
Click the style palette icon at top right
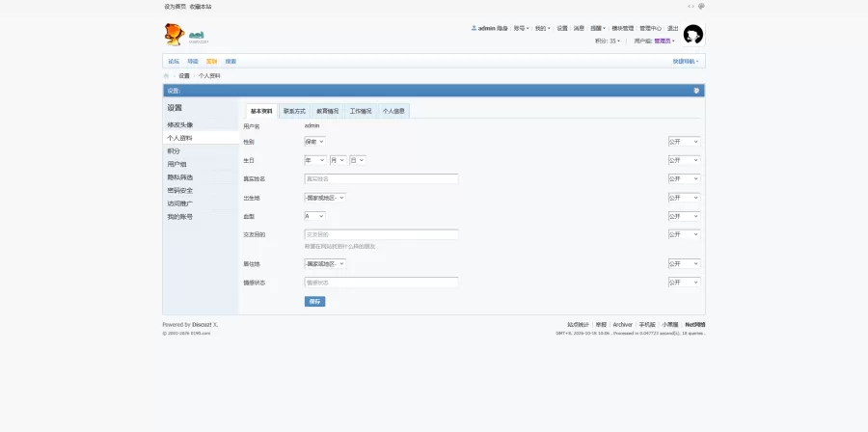tap(701, 7)
